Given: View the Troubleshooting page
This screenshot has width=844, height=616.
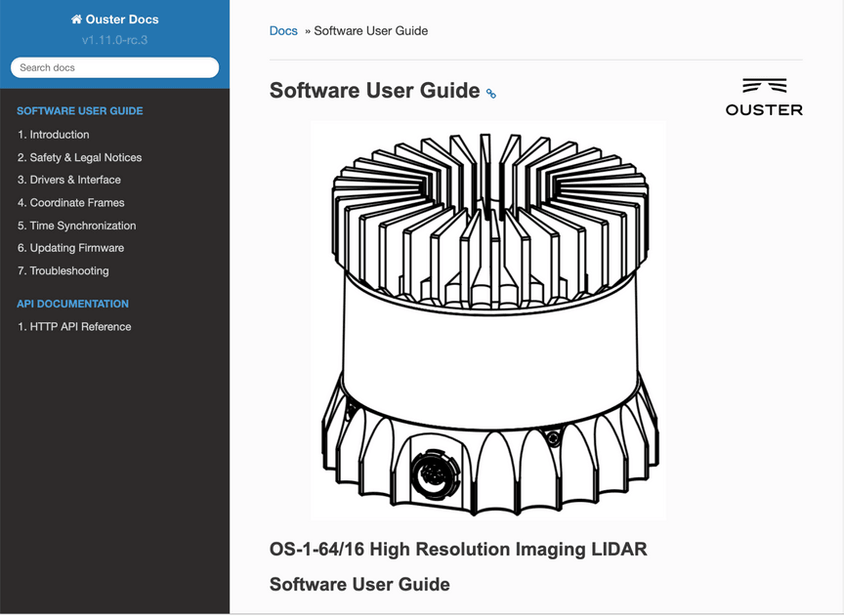Looking at the screenshot, I should coord(63,270).
